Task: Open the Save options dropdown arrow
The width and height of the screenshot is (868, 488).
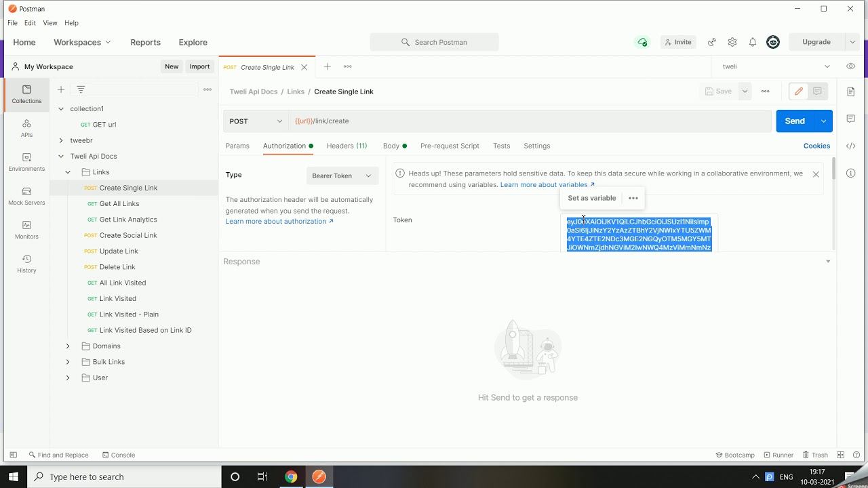Action: (x=745, y=91)
